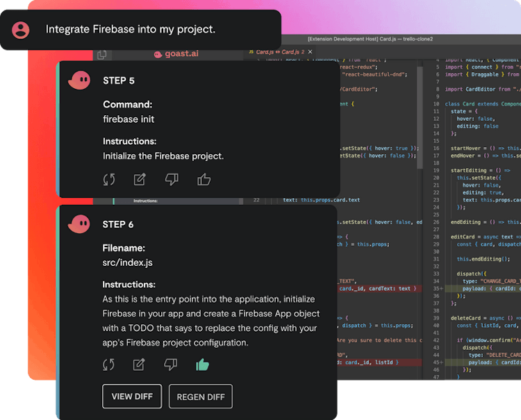Click the user avatar icon beside prompt

(x=21, y=30)
